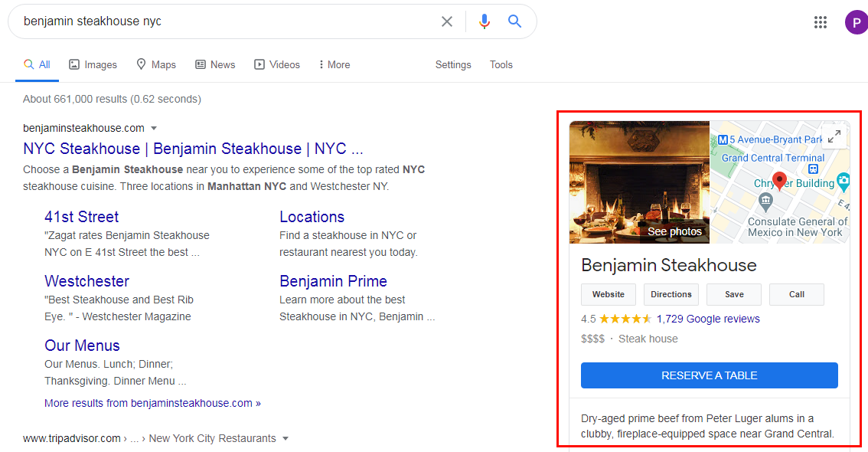
Task: Start voice search with the microphone icon
Action: [485, 21]
